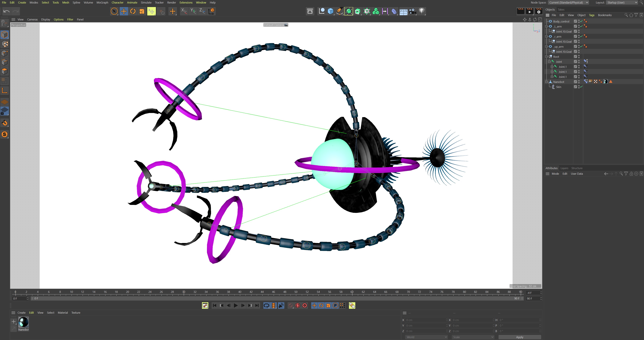
Task: Switch to Polygons mode in left sidebar
Action: coord(5,71)
